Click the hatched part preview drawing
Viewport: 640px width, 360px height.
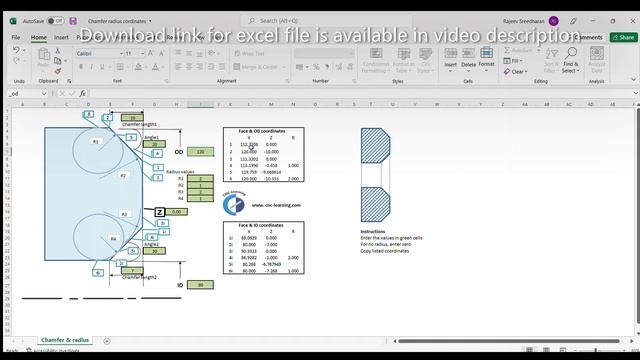[376, 175]
